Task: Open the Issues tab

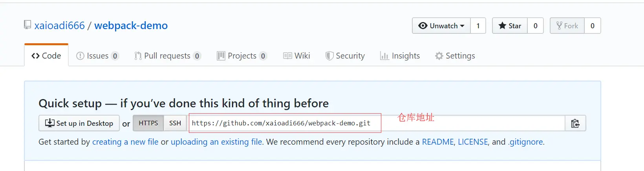Action: [97, 56]
